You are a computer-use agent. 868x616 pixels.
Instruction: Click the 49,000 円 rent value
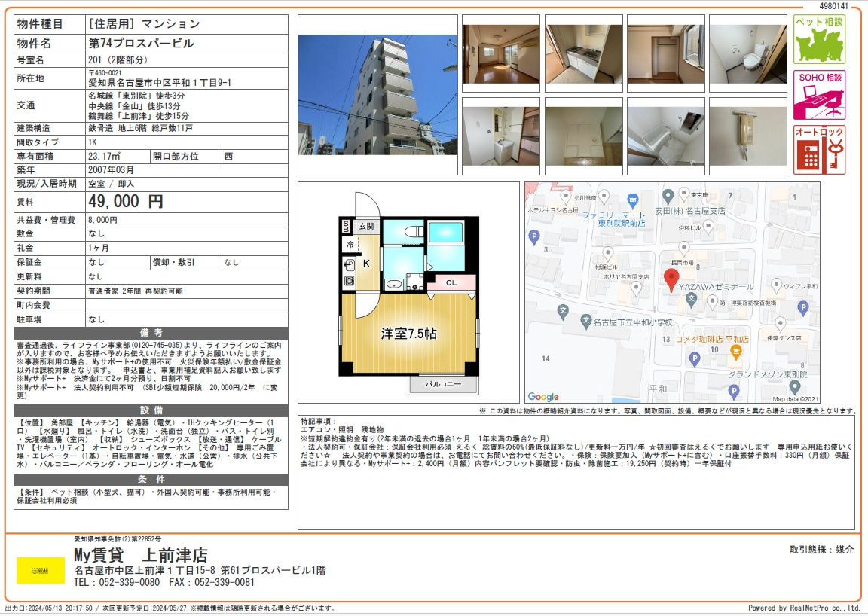click(x=126, y=202)
